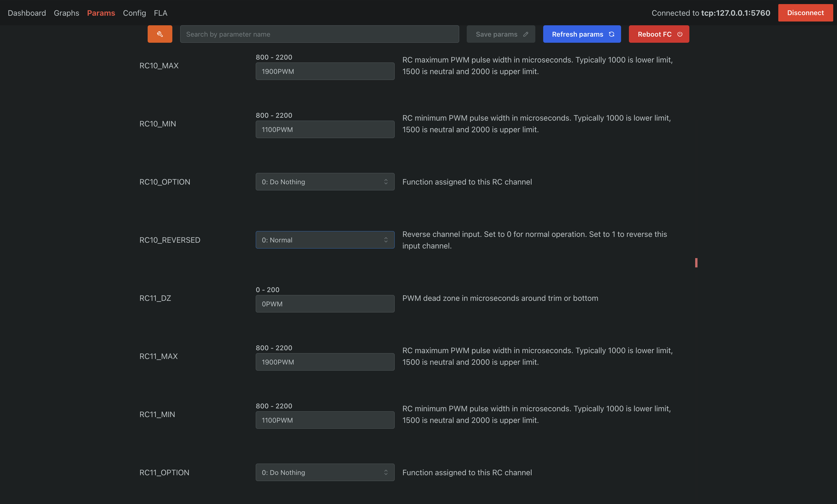This screenshot has height=504, width=837.
Task: Click the power icon in Reboot FC
Action: click(x=680, y=34)
